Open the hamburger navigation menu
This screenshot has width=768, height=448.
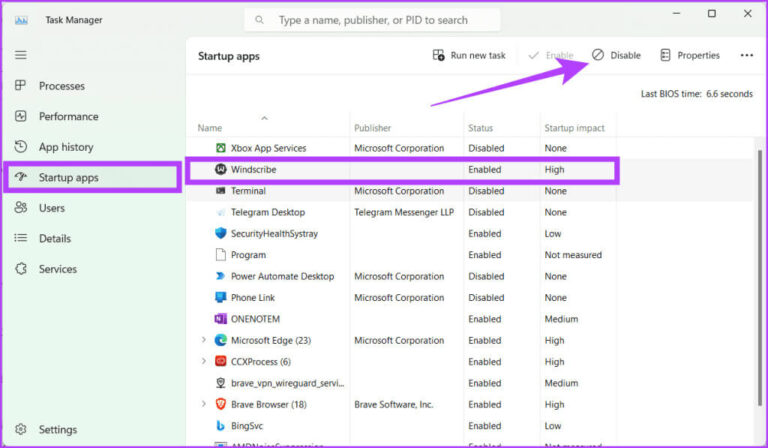coord(20,55)
